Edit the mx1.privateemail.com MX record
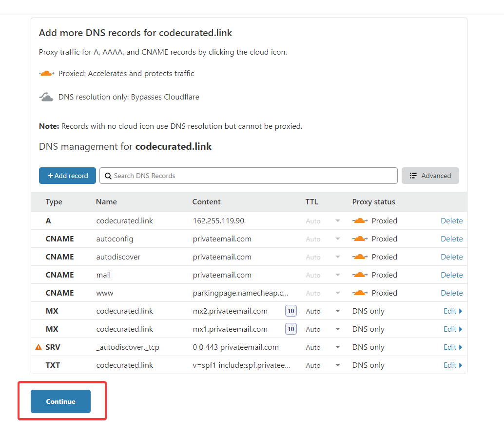Screen dimensions: 504x438 pos(452,329)
